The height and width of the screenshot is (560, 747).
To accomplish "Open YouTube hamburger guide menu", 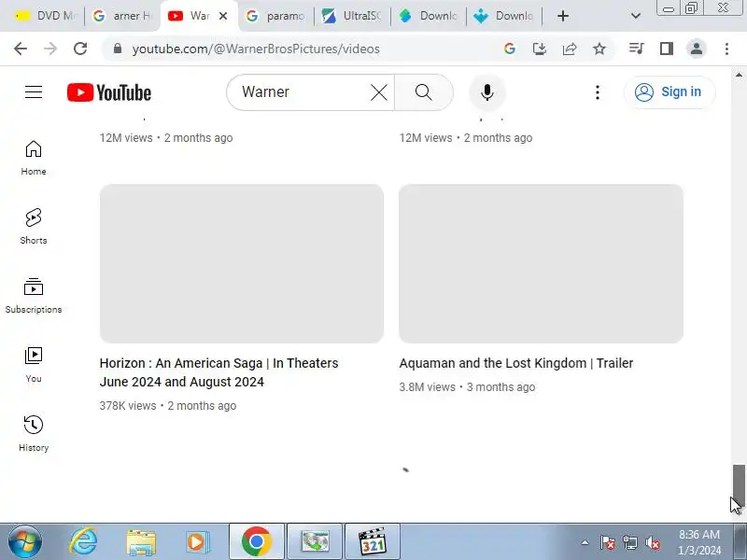I will (x=34, y=91).
